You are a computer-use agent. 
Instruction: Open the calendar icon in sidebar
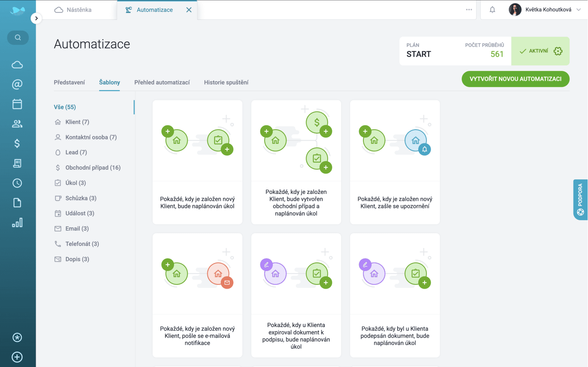[x=17, y=104]
